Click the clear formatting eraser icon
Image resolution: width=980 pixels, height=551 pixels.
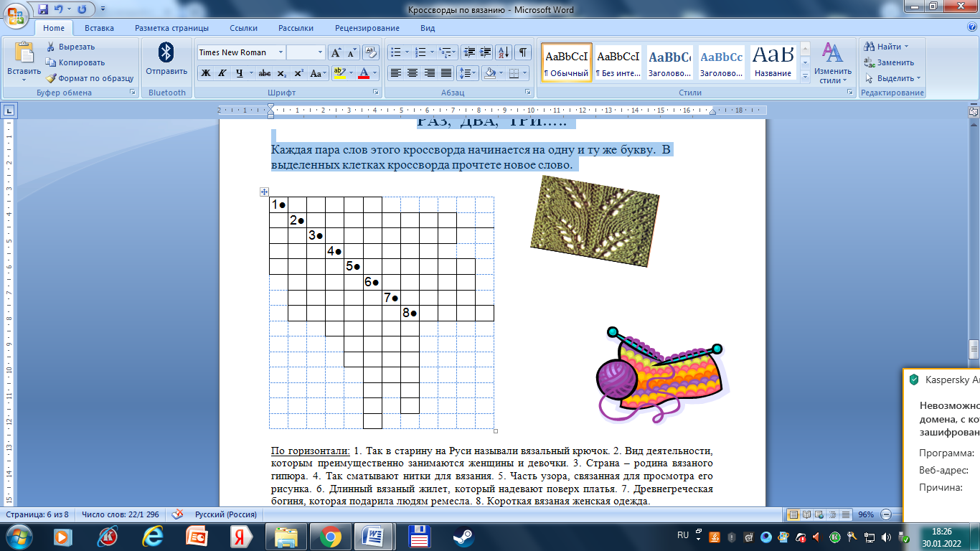(370, 52)
